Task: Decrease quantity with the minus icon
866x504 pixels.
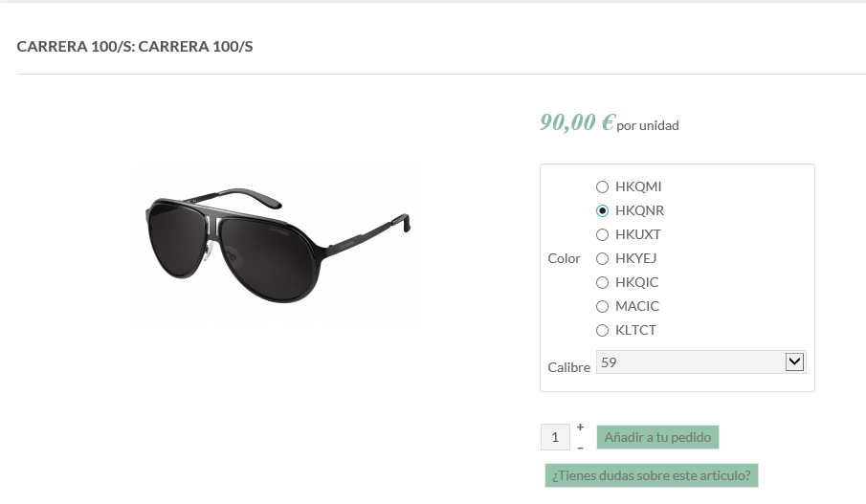Action: coord(581,448)
